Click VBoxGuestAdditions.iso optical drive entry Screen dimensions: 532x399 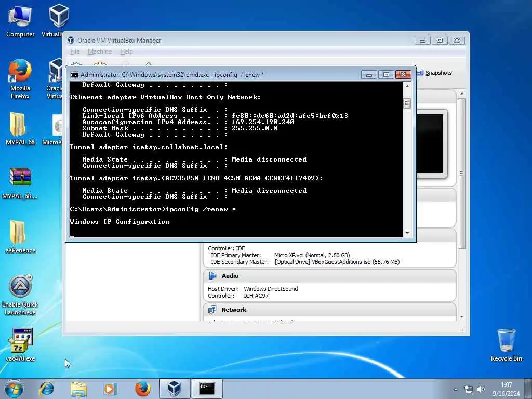point(337,262)
